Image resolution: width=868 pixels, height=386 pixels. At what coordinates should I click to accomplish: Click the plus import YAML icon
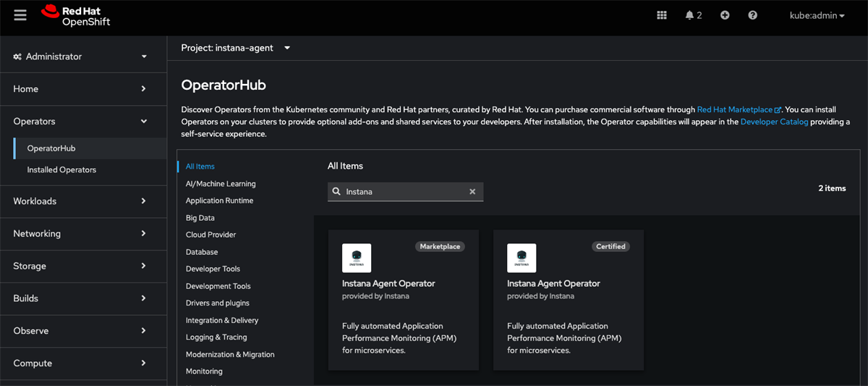pos(725,15)
